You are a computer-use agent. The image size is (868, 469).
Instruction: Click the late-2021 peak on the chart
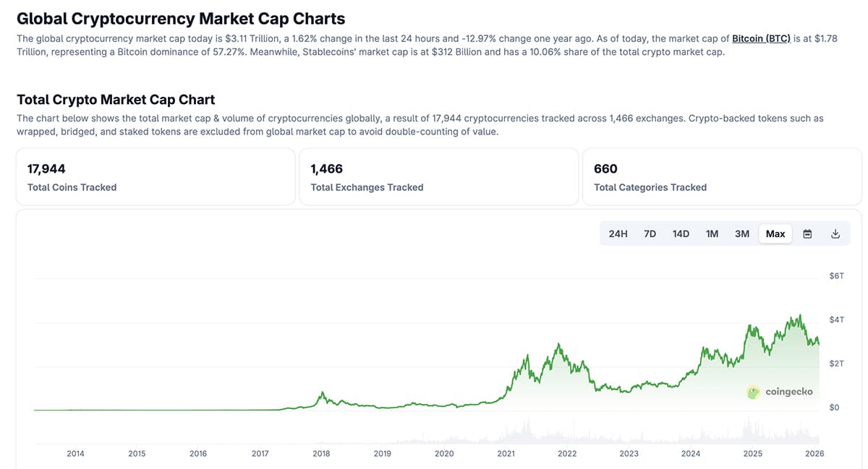[x=558, y=345]
